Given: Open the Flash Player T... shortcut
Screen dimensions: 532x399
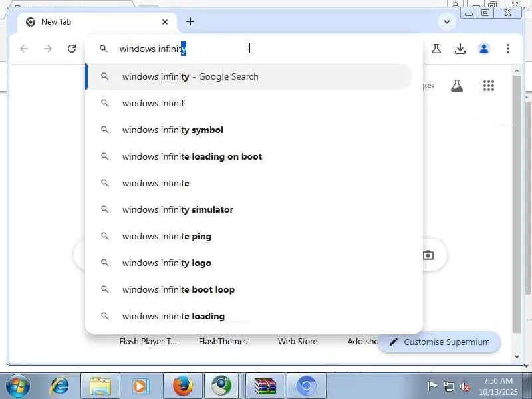Looking at the screenshot, I should click(148, 341).
